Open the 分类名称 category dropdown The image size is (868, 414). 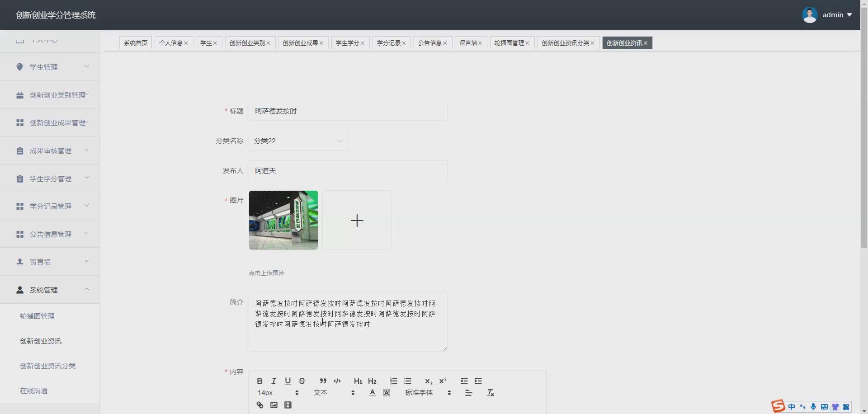[x=298, y=141]
